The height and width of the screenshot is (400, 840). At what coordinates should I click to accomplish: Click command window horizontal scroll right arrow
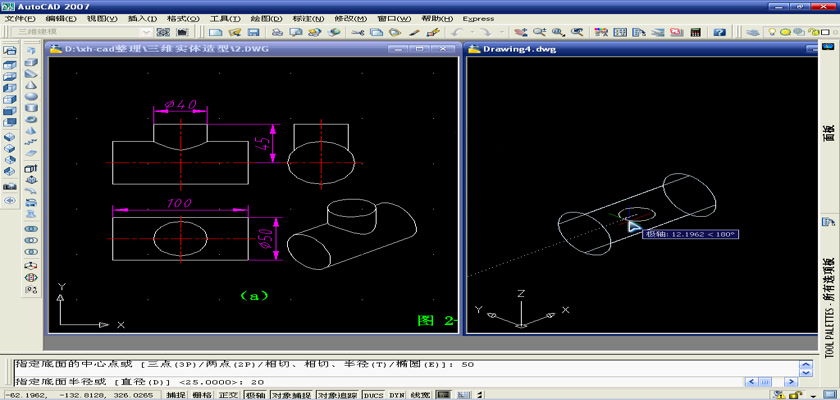coord(791,381)
